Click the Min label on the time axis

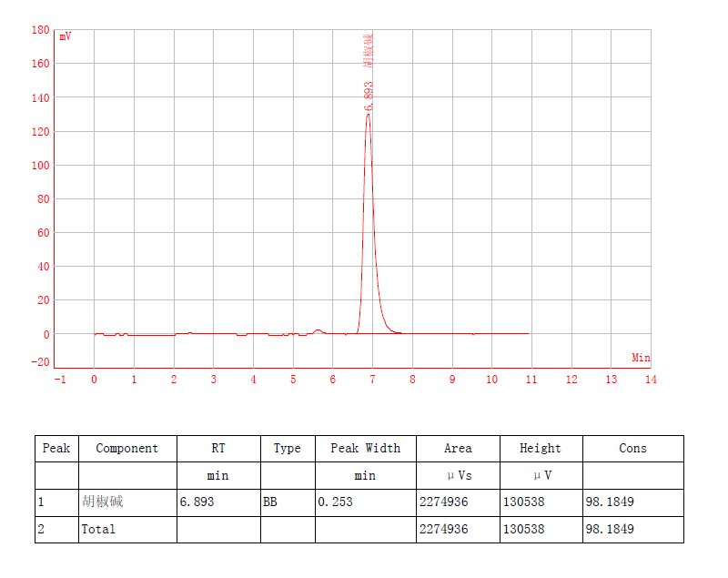click(641, 358)
